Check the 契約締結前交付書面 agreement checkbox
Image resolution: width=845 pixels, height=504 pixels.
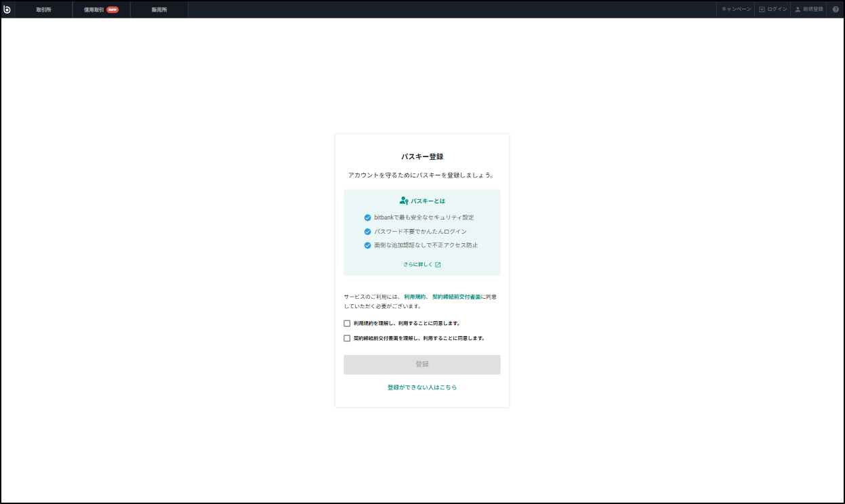[346, 337]
